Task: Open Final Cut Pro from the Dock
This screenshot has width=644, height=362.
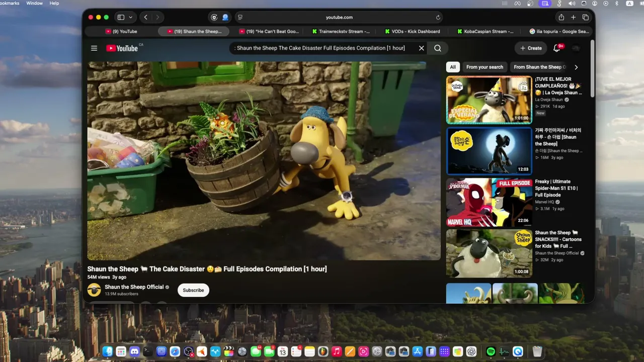Action: (x=228, y=351)
